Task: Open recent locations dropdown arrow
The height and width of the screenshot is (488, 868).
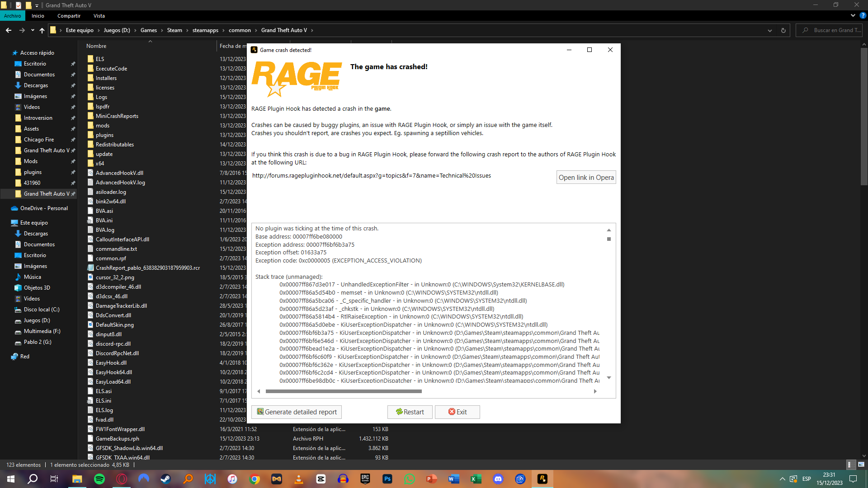Action: pos(33,30)
